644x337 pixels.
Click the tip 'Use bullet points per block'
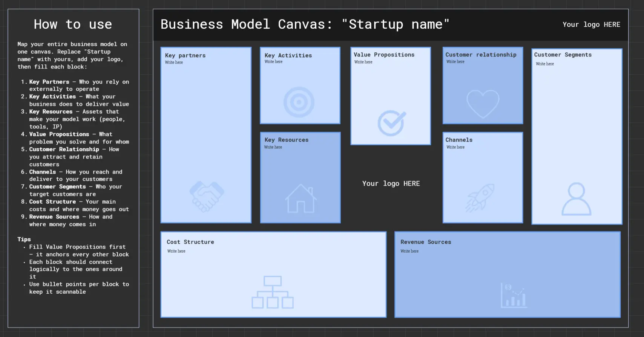click(76, 288)
